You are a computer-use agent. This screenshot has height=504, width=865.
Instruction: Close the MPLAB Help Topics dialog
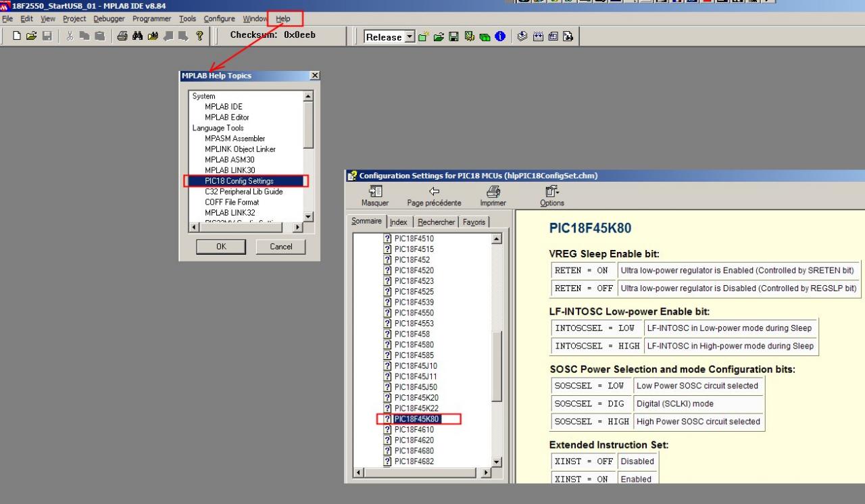click(x=314, y=76)
